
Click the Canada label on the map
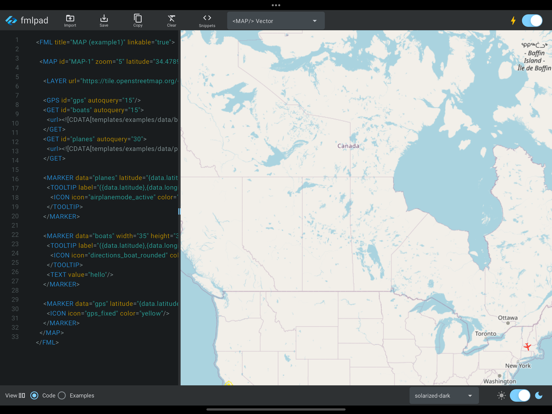[348, 146]
